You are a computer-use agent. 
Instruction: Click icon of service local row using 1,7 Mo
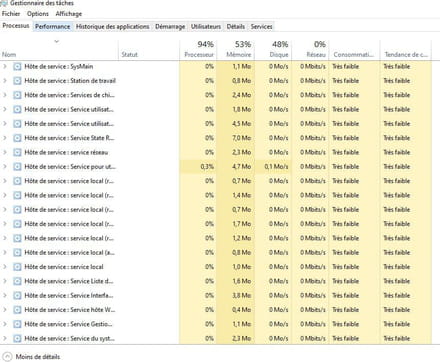[x=17, y=224]
